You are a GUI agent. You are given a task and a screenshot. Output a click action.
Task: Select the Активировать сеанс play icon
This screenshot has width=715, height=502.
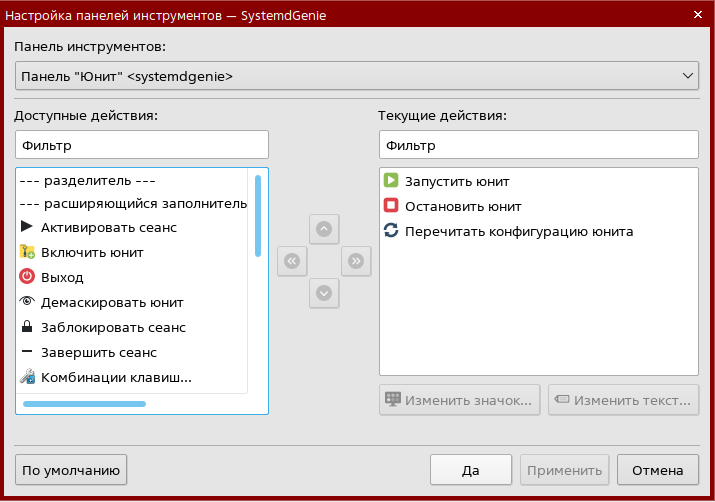27,227
